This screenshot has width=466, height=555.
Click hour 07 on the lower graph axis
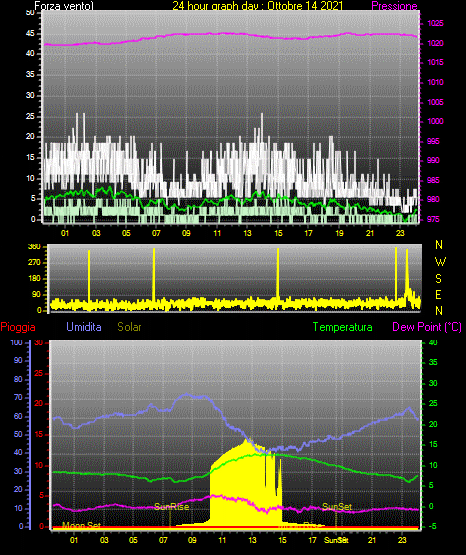click(x=163, y=540)
